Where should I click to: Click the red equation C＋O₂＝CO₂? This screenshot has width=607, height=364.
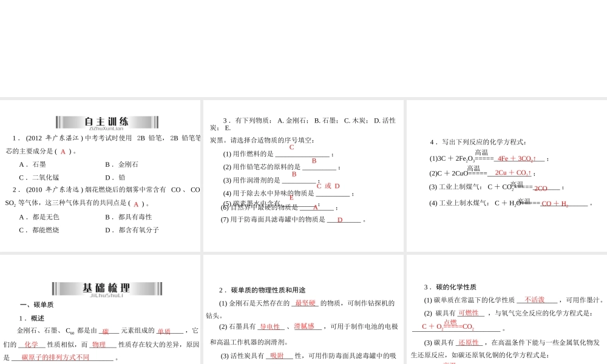[448, 325]
